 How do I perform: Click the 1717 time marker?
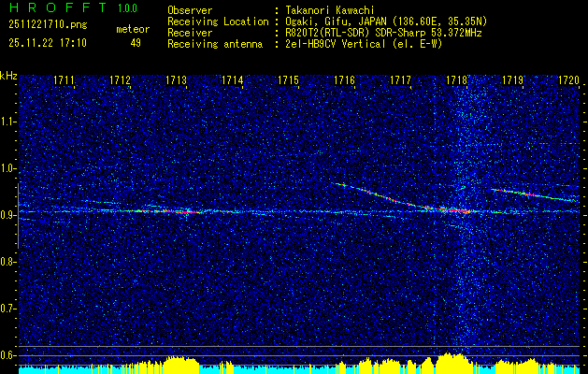[x=400, y=79]
